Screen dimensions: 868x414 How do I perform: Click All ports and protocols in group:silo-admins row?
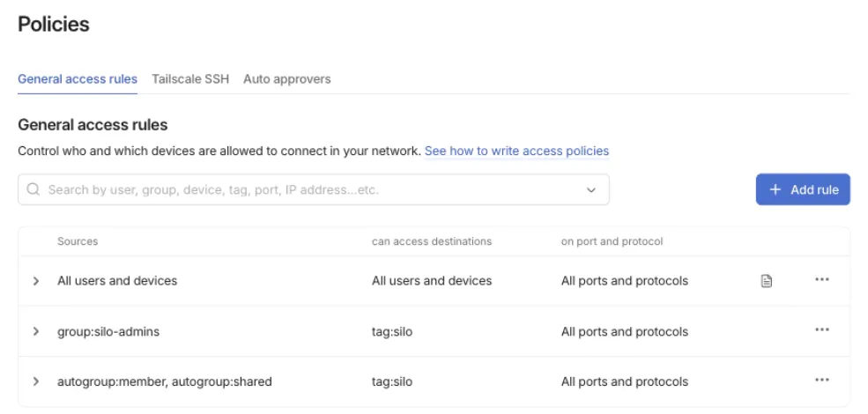[625, 331]
